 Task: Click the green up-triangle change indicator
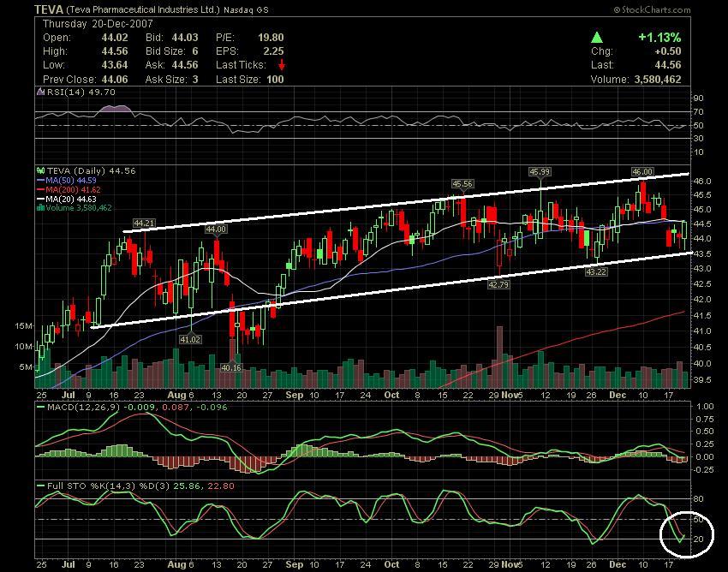[597, 38]
